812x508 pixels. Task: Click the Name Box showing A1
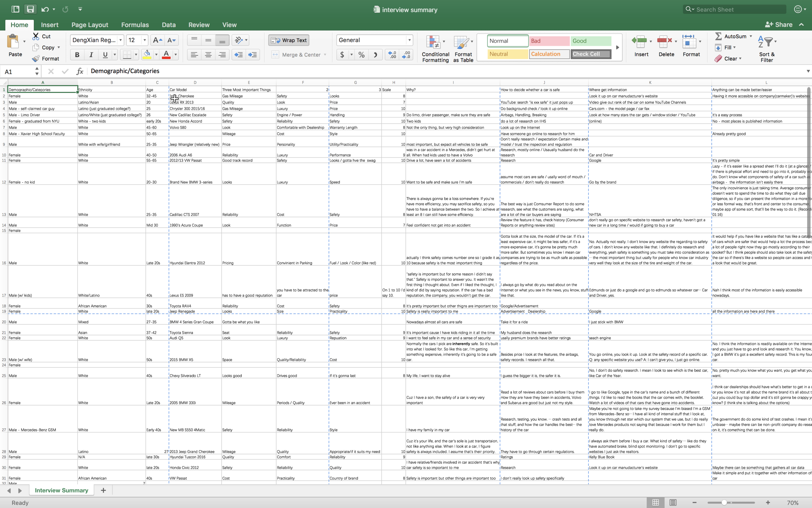18,72
